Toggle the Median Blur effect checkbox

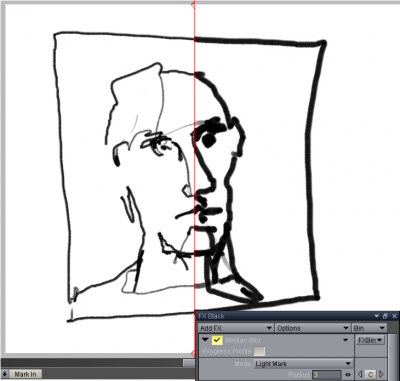point(217,340)
